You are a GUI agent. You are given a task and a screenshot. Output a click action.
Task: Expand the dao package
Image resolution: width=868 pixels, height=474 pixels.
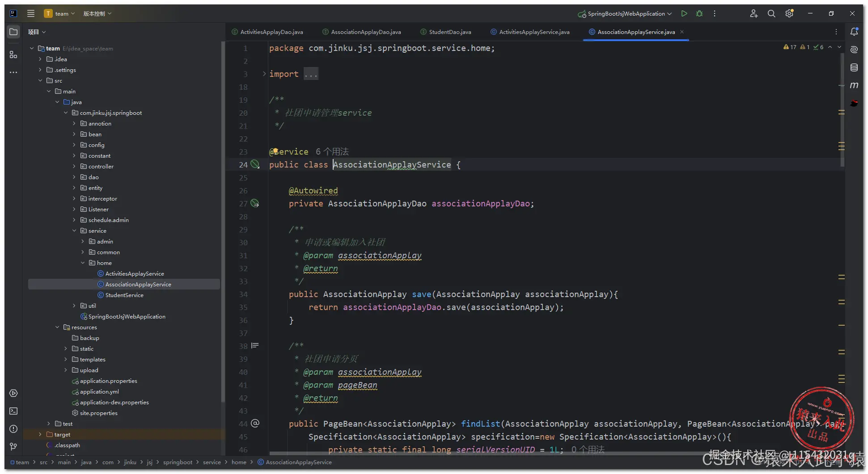coord(74,177)
